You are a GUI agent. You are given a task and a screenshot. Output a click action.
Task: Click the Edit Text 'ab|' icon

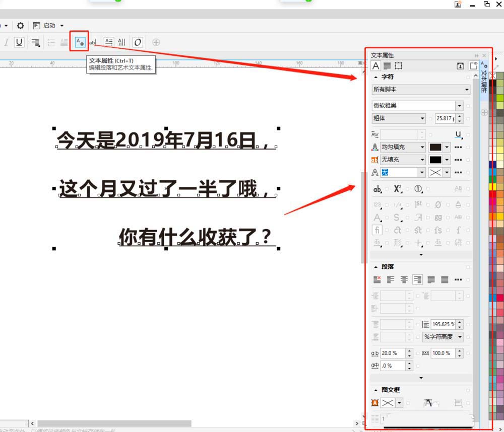93,42
